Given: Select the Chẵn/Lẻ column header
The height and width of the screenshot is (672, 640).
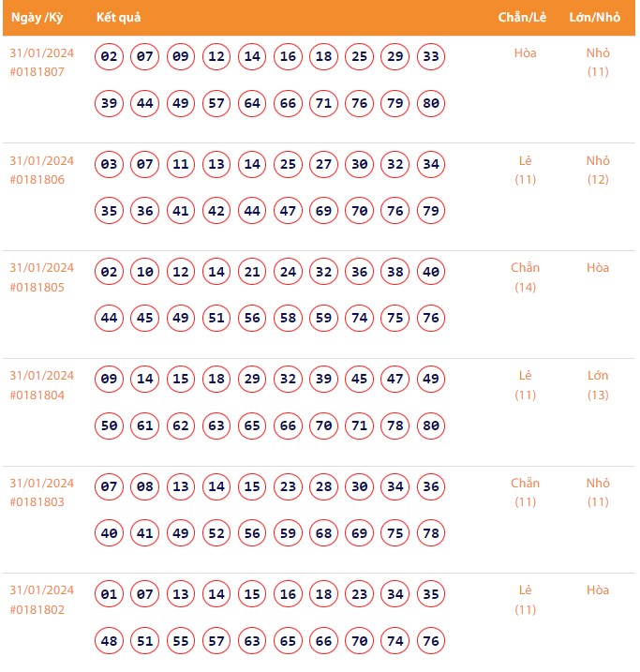Looking at the screenshot, I should point(523,18).
